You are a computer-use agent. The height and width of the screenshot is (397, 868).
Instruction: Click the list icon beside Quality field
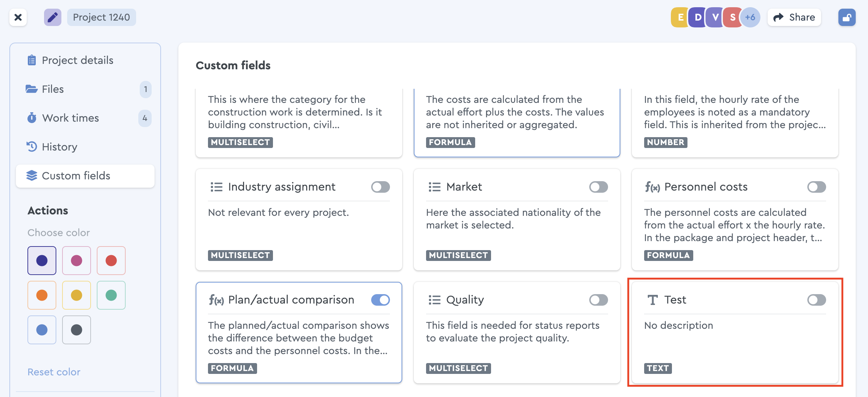coord(435,300)
